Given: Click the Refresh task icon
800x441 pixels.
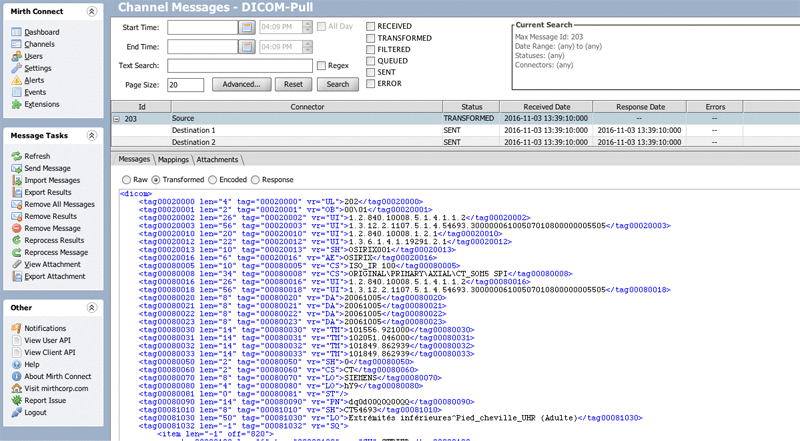Looking at the screenshot, I should 16,156.
